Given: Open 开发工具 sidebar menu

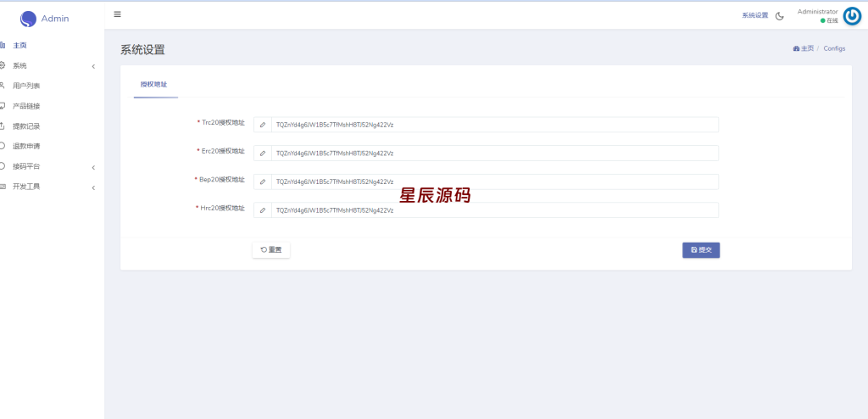Looking at the screenshot, I should (x=26, y=187).
